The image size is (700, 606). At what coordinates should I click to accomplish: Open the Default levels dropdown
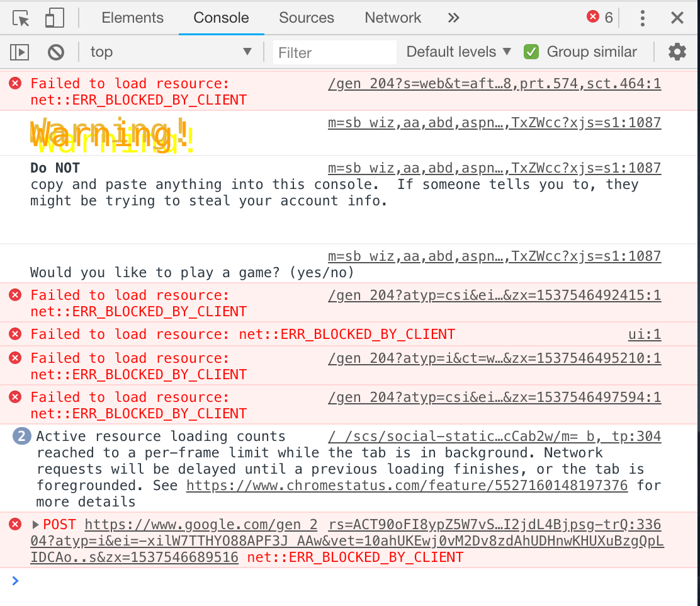(458, 52)
